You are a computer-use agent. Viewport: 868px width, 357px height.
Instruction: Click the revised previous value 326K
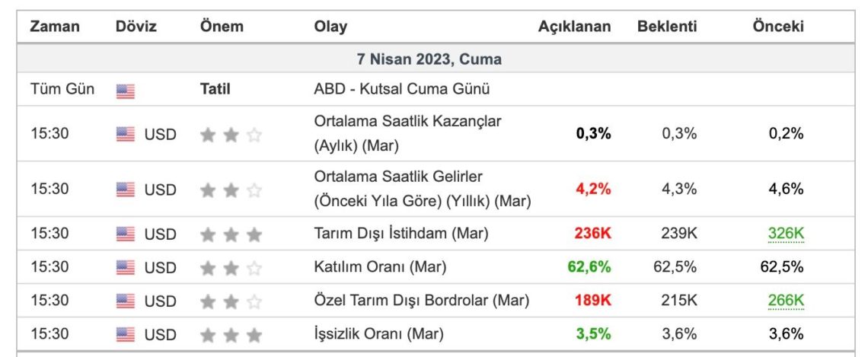click(786, 234)
